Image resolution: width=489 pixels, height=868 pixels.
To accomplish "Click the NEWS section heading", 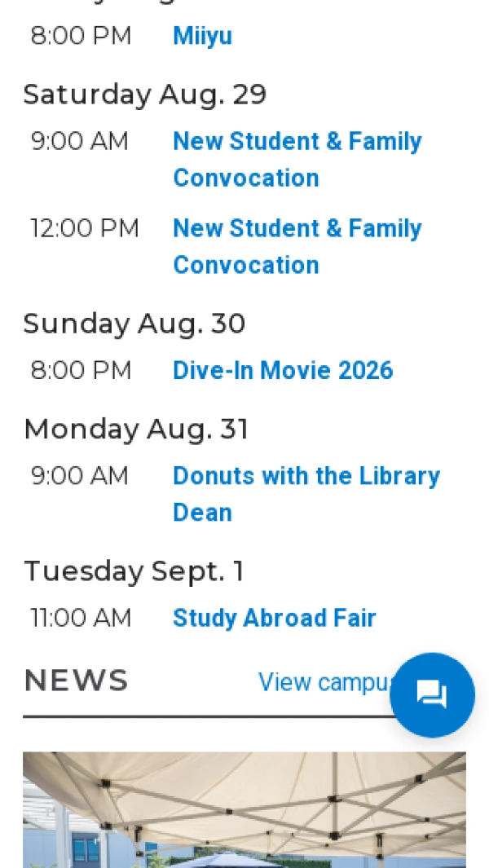I will click(76, 681).
